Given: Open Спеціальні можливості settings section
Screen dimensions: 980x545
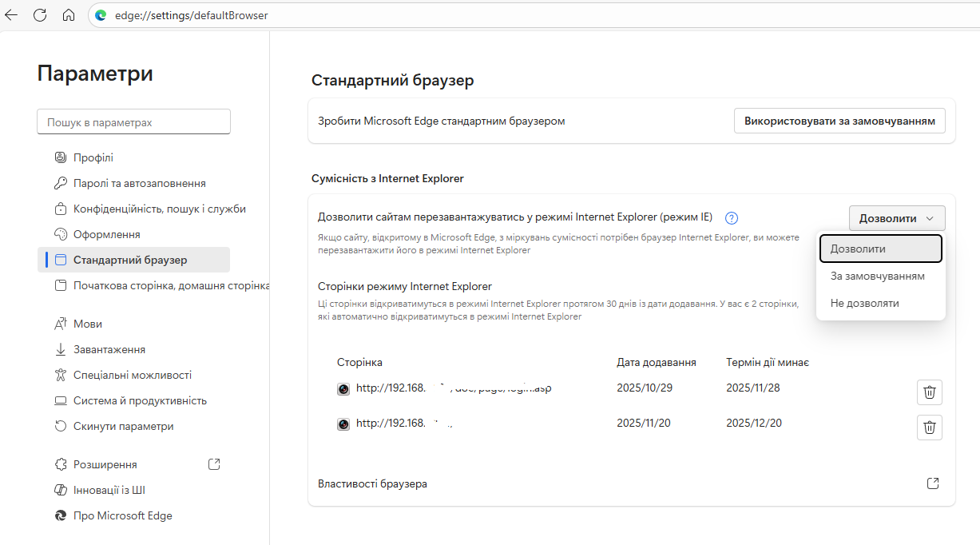Looking at the screenshot, I should tap(133, 375).
